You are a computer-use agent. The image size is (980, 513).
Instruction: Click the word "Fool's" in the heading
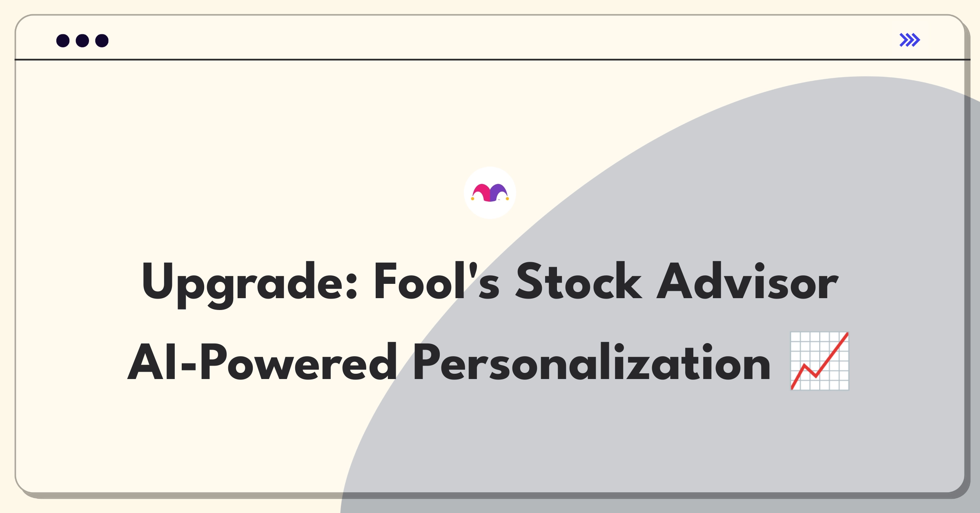coord(437,281)
